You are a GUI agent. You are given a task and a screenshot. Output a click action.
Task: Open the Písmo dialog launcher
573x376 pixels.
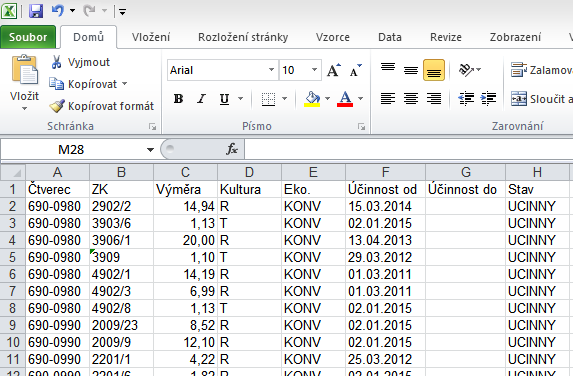361,126
